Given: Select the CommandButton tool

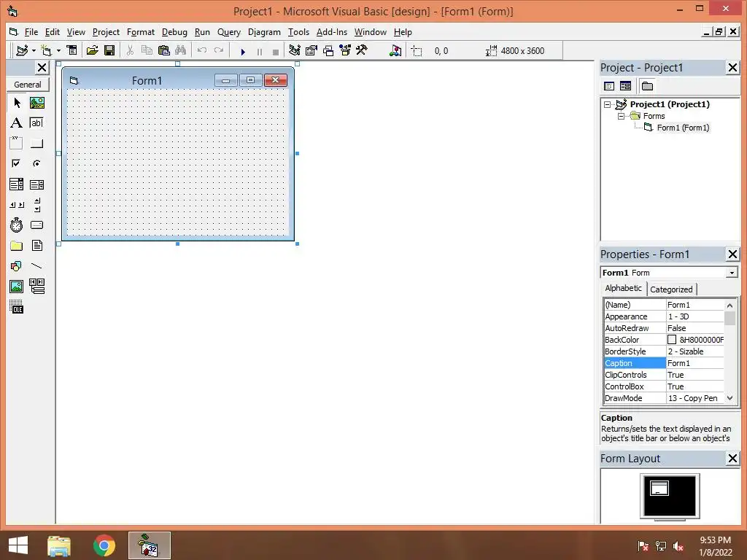Looking at the screenshot, I should [x=36, y=143].
